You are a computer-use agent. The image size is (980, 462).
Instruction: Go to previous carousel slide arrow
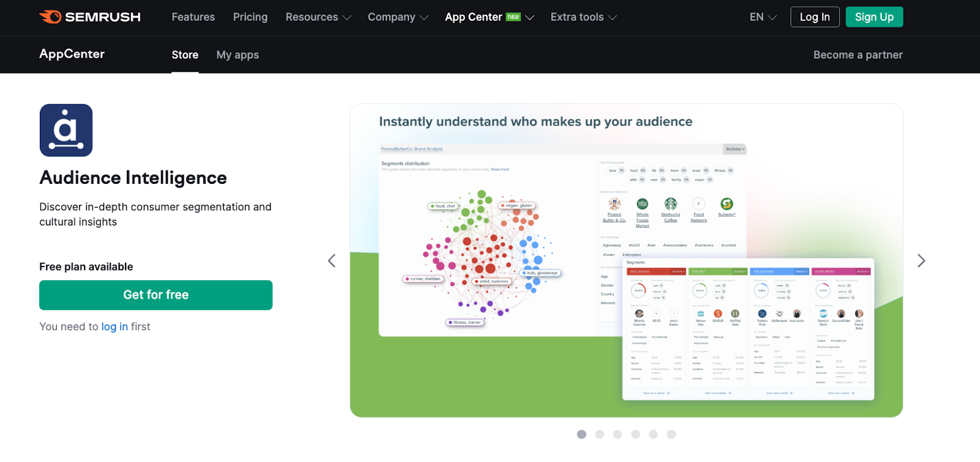(331, 261)
